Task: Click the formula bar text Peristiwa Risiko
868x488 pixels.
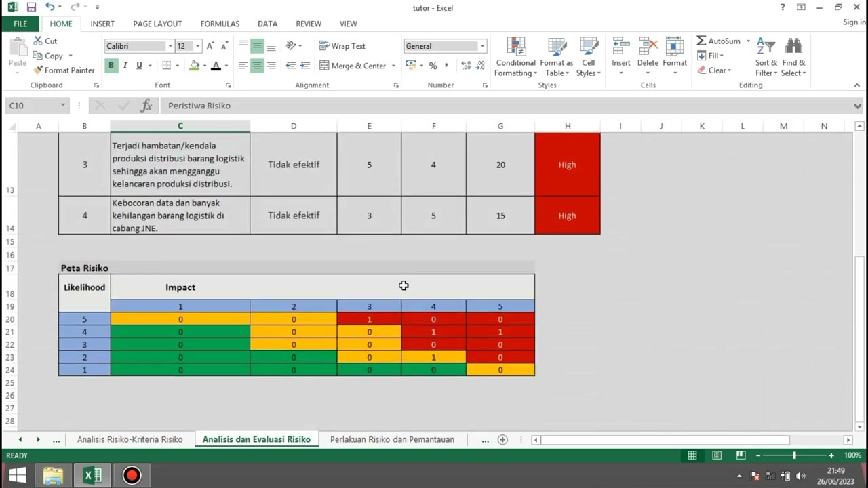Action: (x=199, y=106)
